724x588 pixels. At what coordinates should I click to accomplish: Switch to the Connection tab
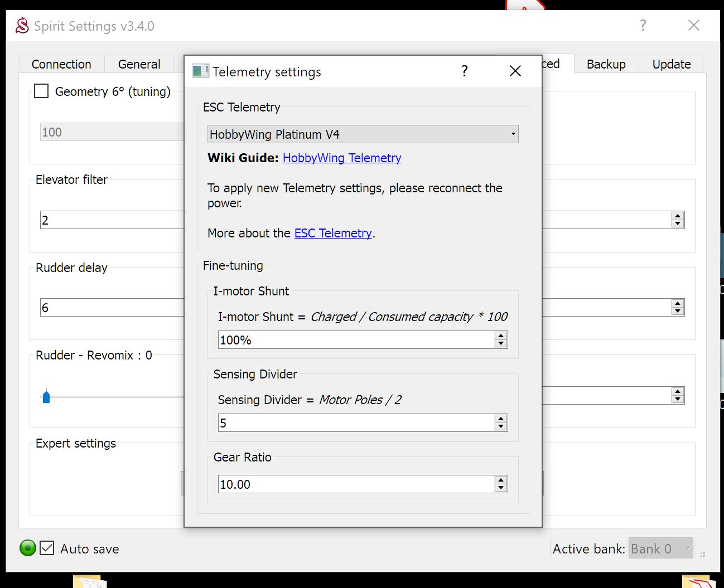[61, 64]
